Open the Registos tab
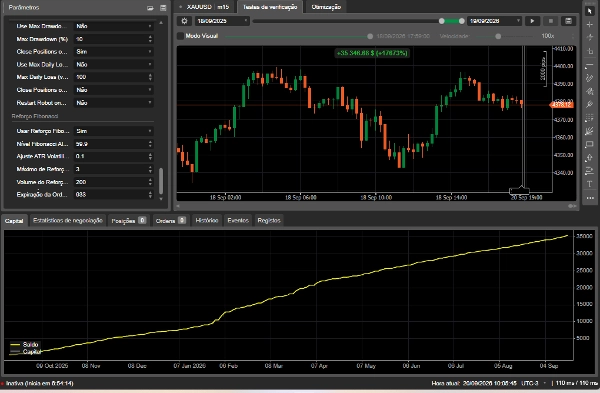Viewport: 600px width, 393px height. (x=269, y=220)
